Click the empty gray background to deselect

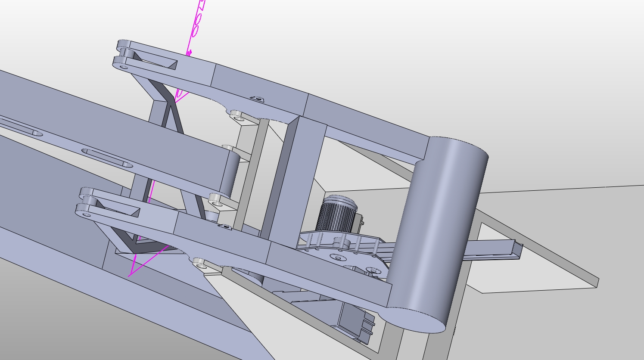(x=560, y=65)
